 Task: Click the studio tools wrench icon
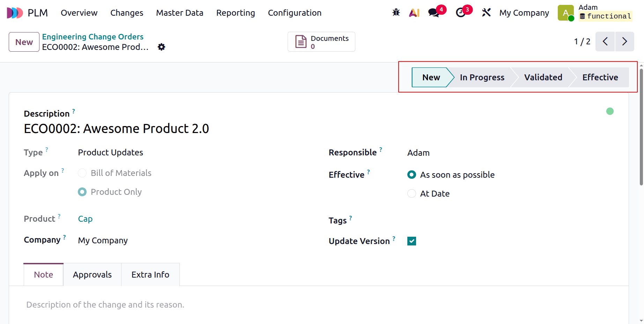486,13
